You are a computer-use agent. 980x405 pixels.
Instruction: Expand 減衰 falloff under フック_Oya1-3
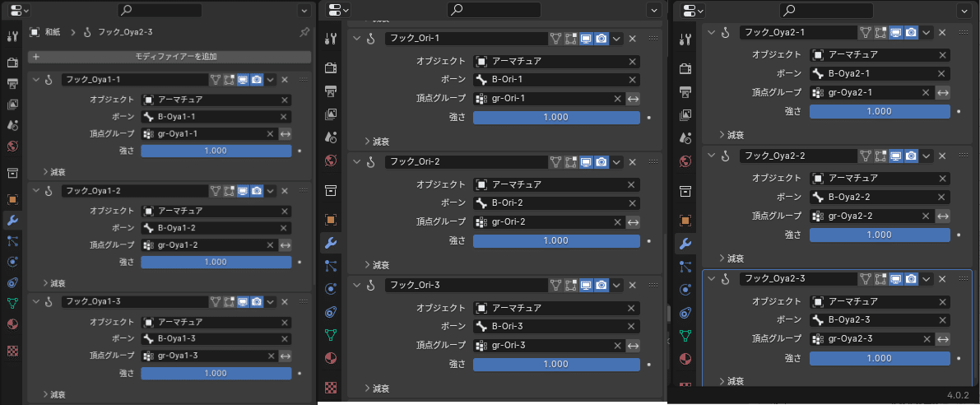click(x=55, y=394)
